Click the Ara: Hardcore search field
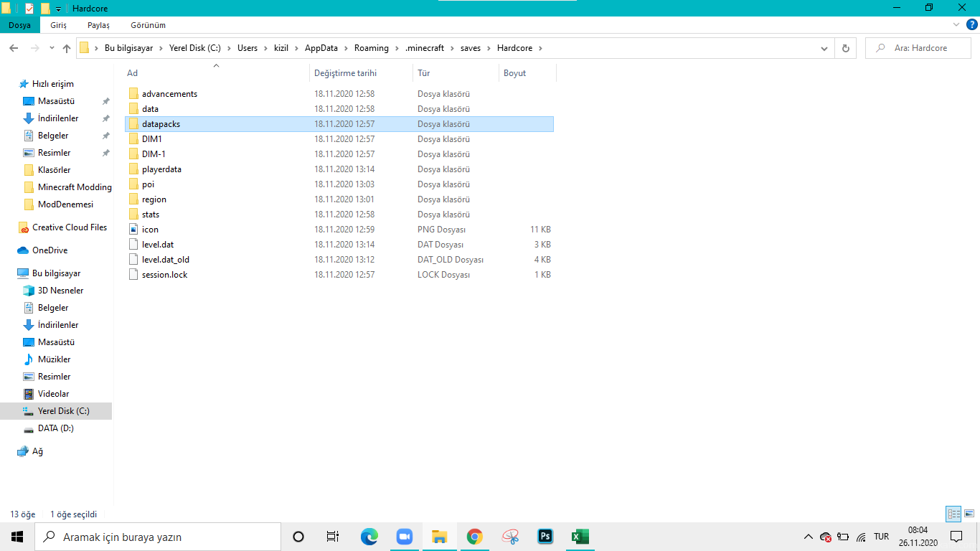The width and height of the screenshot is (980, 551). coord(920,48)
